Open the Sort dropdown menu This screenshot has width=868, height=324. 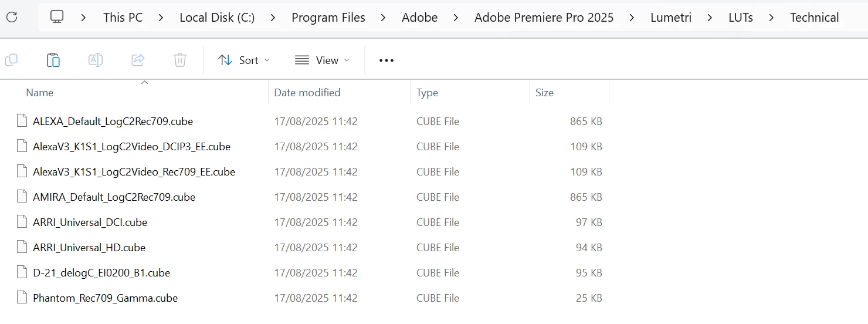pyautogui.click(x=244, y=60)
